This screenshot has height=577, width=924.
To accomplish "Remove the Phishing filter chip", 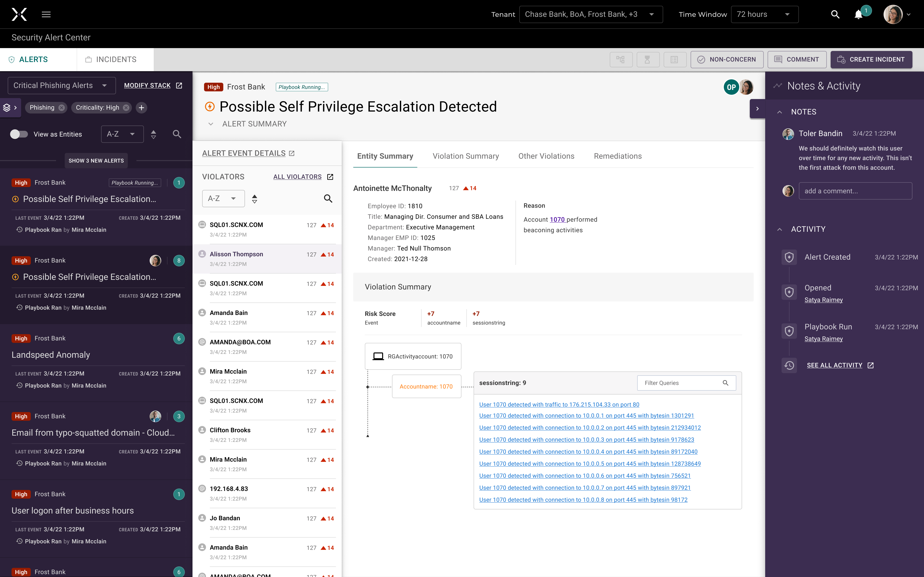I will (x=61, y=108).
